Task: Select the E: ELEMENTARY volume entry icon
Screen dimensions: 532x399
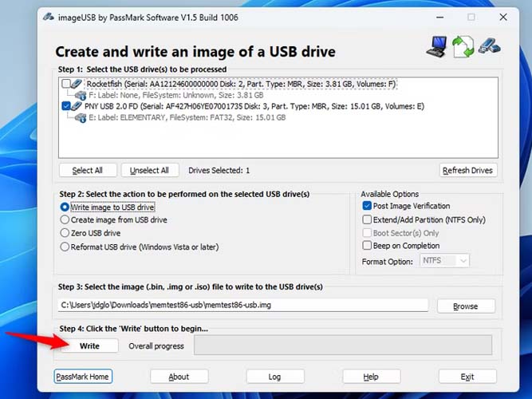Action: click(80, 117)
